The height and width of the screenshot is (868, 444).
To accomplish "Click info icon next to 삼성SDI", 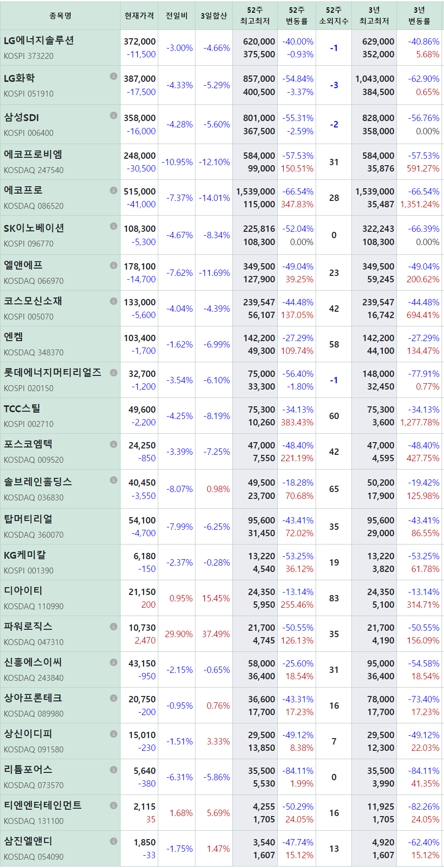I will pos(114,115).
